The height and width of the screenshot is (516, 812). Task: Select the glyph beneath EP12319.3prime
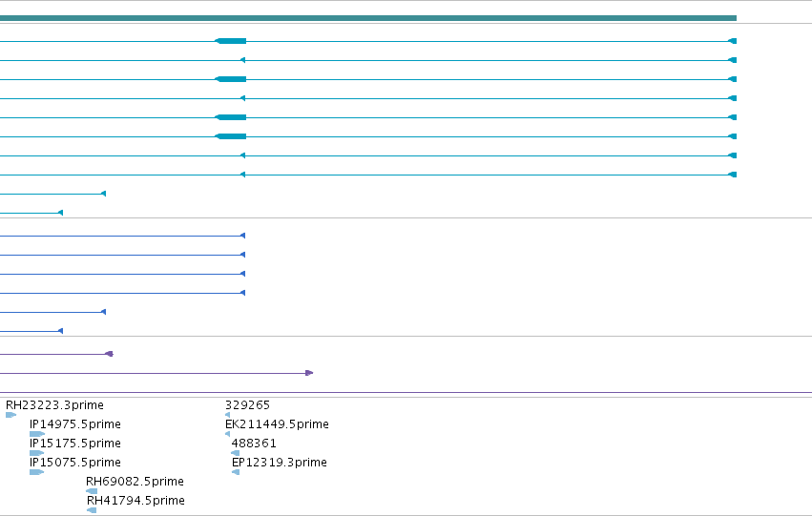236,472
